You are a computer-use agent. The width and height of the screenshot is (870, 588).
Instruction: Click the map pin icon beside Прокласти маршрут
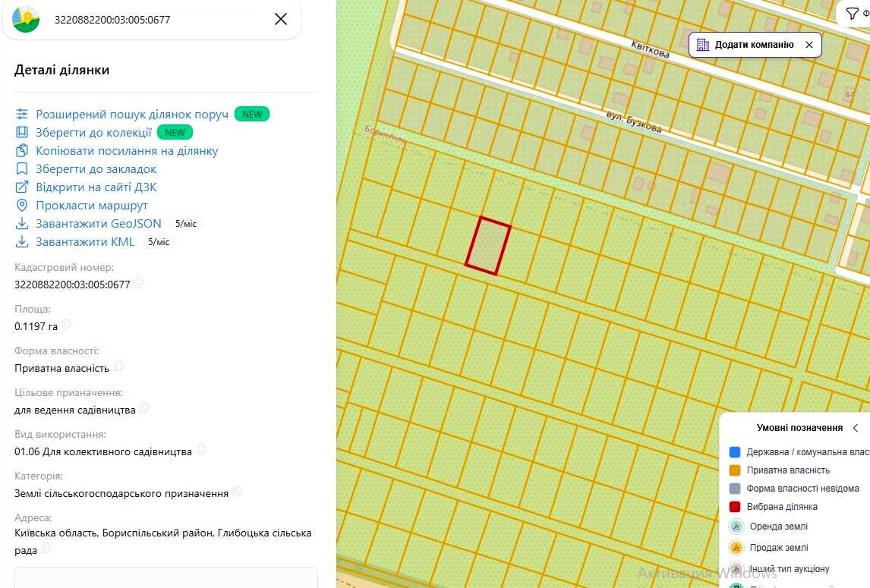coord(22,206)
